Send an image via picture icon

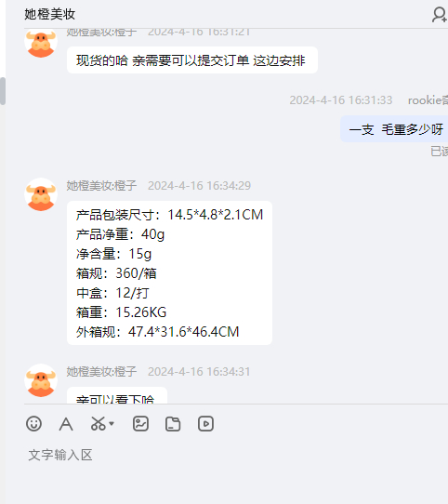pyautogui.click(x=140, y=424)
